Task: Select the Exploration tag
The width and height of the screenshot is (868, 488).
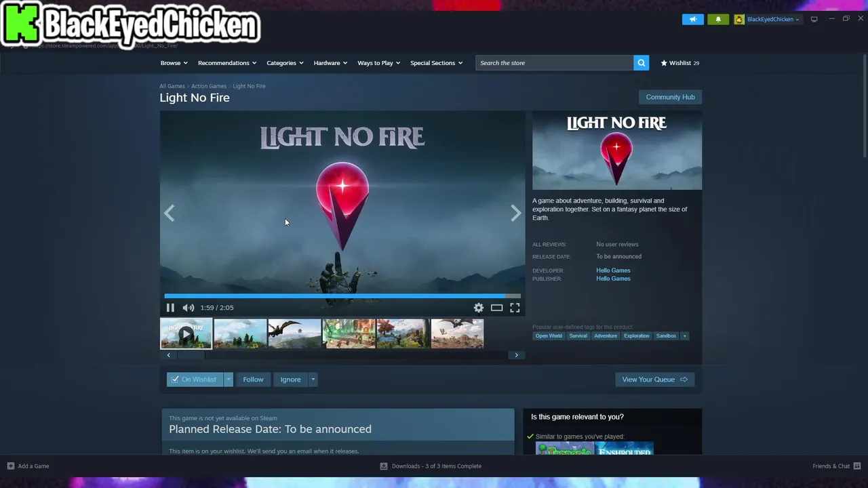Action: click(636, 336)
